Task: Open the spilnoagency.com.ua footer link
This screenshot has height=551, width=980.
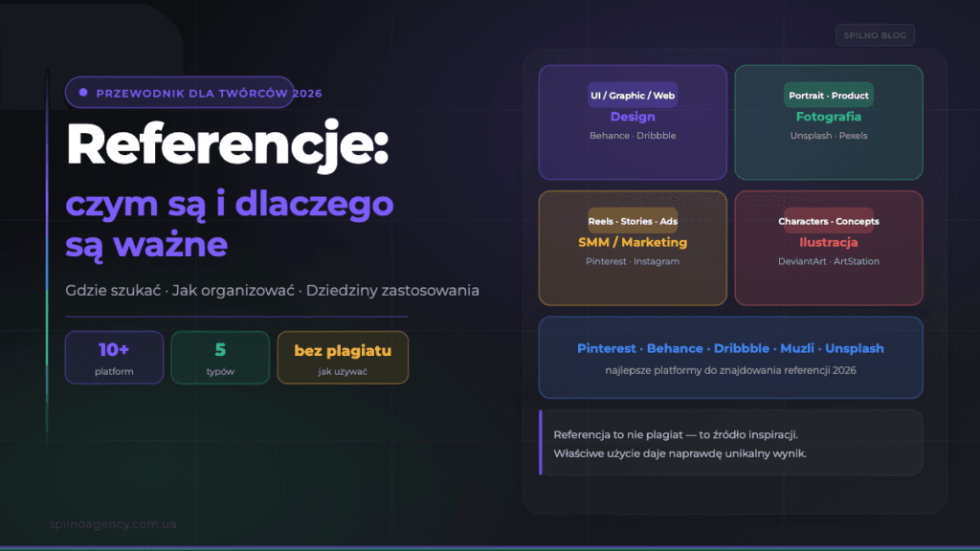Action: pyautogui.click(x=113, y=524)
